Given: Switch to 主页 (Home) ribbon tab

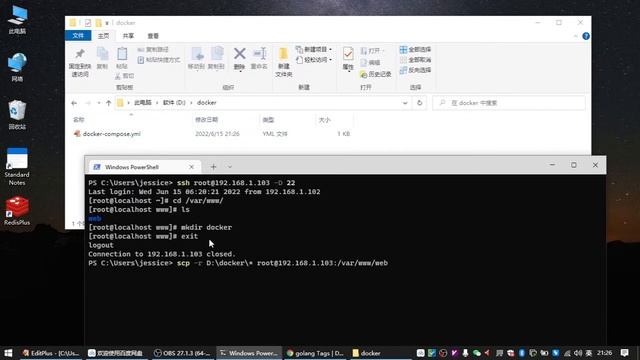Looking at the screenshot, I should (x=103, y=36).
